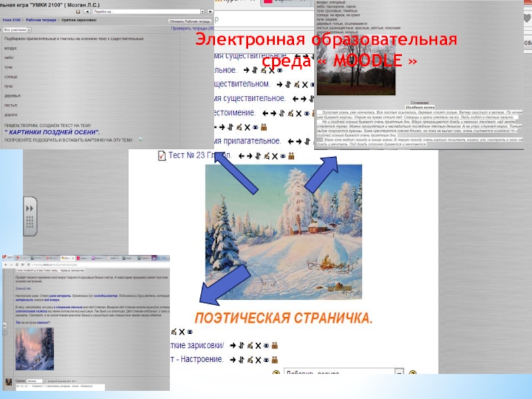
Task: Click the address bar in the Opera window
Action: 98,265
